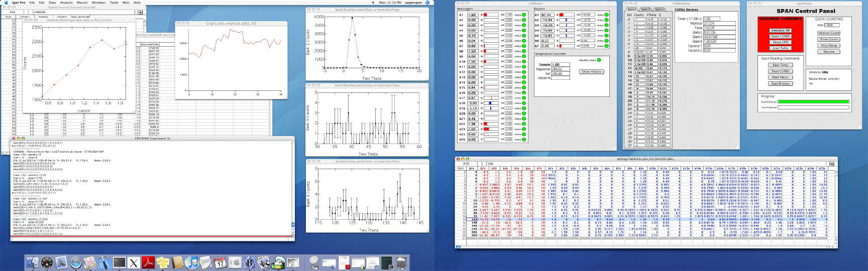The image size is (868, 271).
Task: Click the Resume button in Quick Counting
Action: (829, 52)
